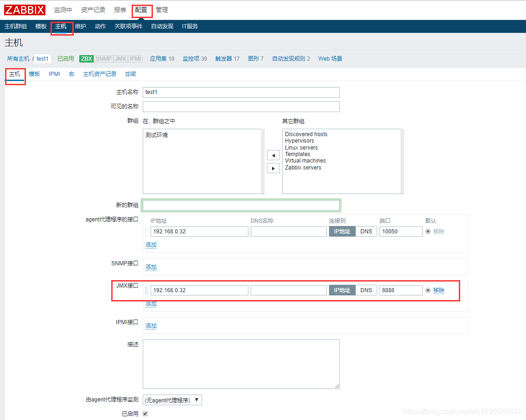Click 添加 under agent interface
Image resolution: width=526 pixels, height=420 pixels.
click(151, 245)
